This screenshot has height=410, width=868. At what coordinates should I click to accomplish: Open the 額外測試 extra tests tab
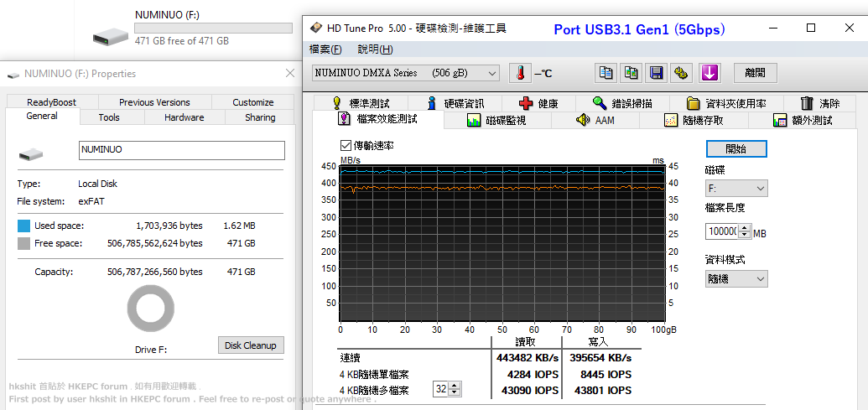tap(802, 120)
